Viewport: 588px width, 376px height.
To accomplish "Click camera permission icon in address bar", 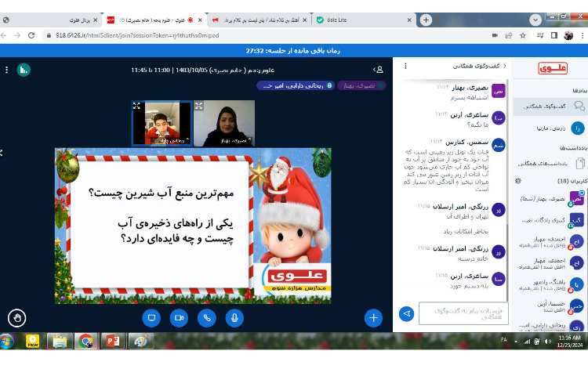I will pyautogui.click(x=495, y=35).
